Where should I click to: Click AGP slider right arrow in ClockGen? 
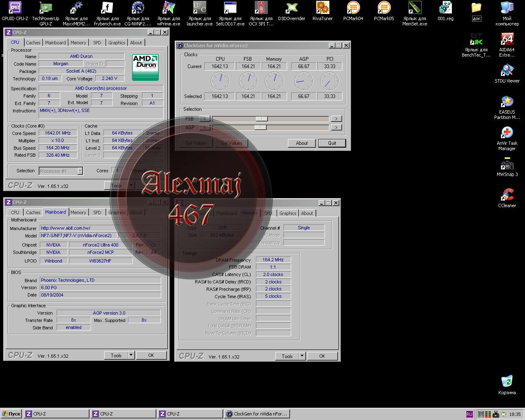point(336,127)
